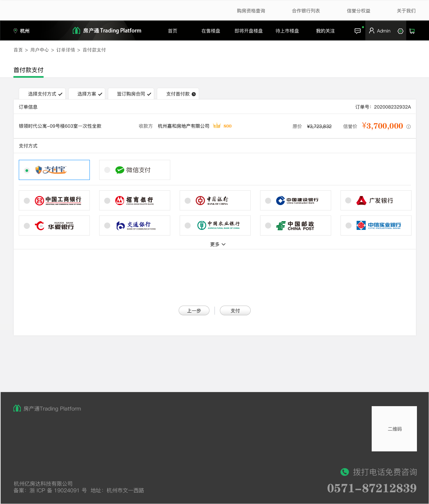
Task: Select Agricultural Bank radio button
Action: (x=188, y=226)
